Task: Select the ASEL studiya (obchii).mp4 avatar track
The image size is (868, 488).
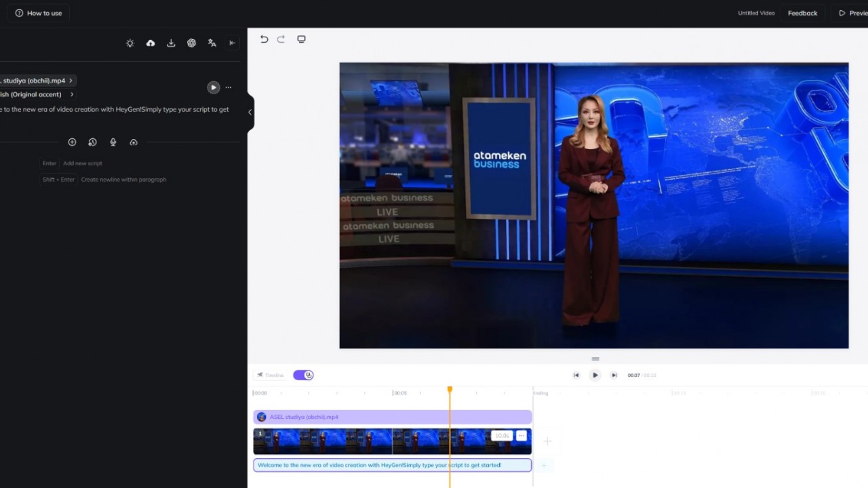Action: (392, 417)
